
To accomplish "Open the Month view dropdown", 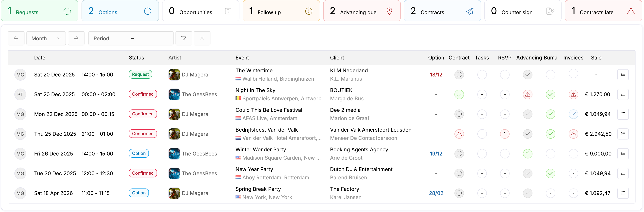I will pyautogui.click(x=46, y=38).
